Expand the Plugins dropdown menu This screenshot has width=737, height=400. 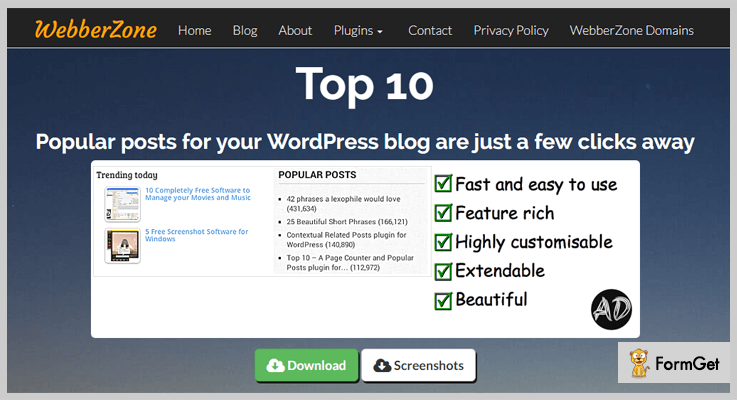(358, 31)
